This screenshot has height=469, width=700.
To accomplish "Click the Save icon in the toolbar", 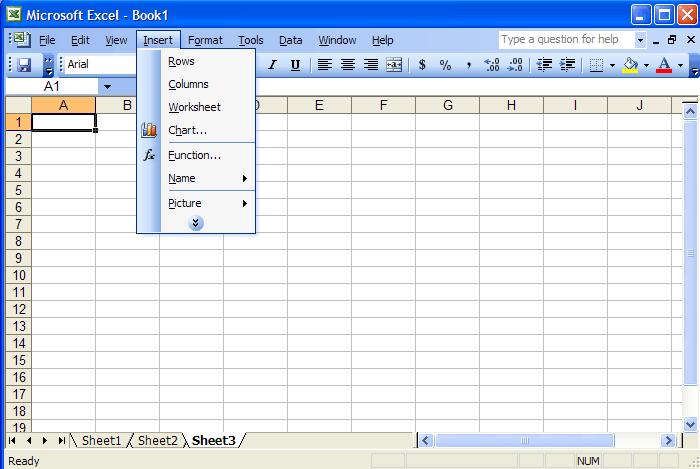I will [24, 65].
